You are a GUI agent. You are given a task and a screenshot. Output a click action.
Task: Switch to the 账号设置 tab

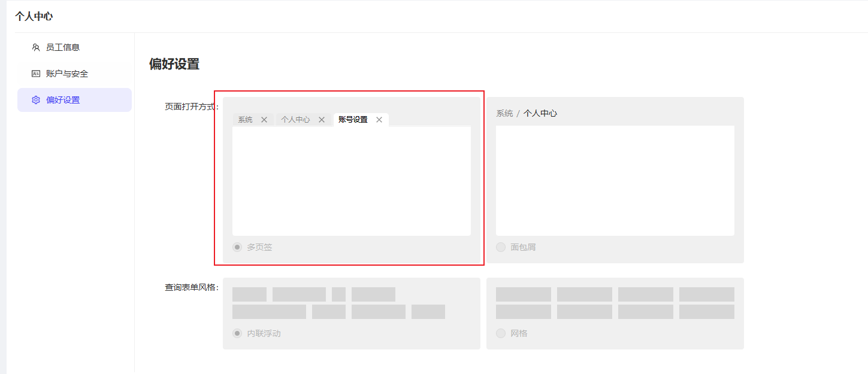pyautogui.click(x=353, y=120)
